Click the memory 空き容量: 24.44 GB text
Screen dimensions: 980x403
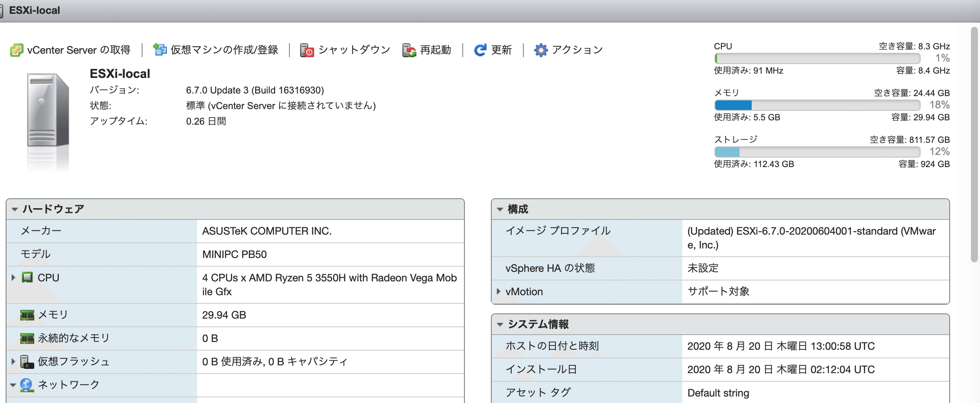(x=912, y=93)
